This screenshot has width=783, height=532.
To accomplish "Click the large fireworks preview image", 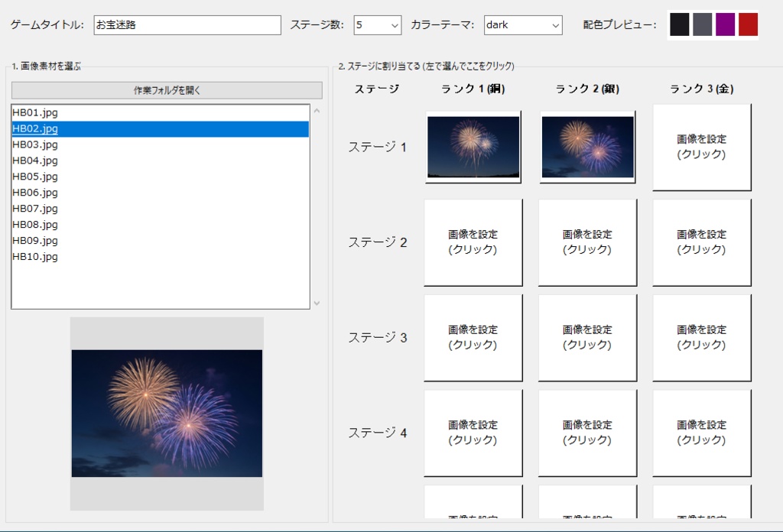I will coord(167,414).
